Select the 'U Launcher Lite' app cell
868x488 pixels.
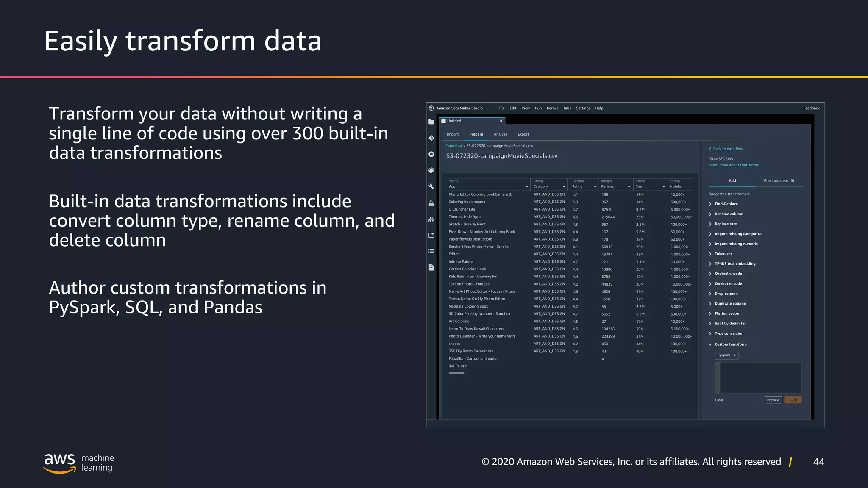[x=462, y=209]
